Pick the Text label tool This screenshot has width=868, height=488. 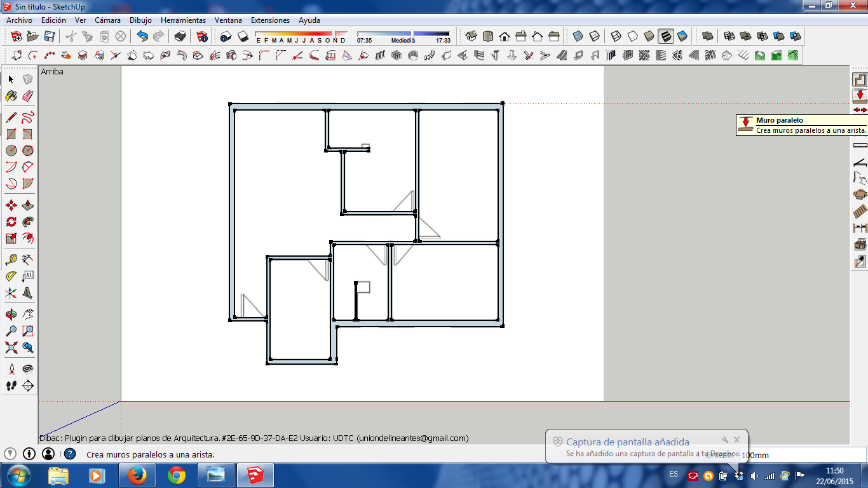coord(27,276)
